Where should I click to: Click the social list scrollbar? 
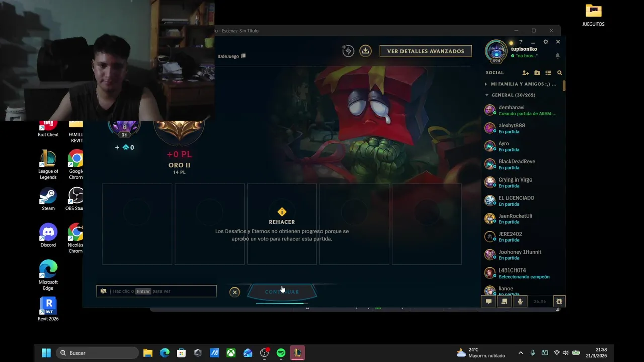[x=564, y=86]
